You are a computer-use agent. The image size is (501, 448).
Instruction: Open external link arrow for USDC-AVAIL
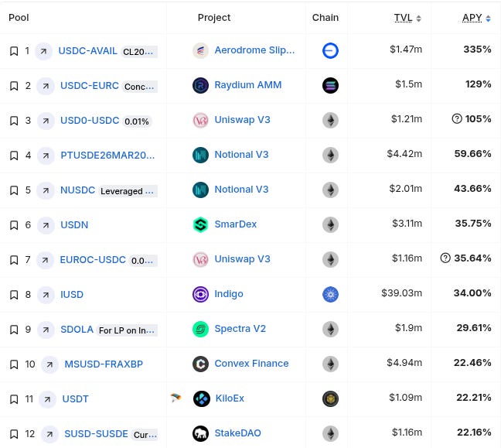[43, 51]
